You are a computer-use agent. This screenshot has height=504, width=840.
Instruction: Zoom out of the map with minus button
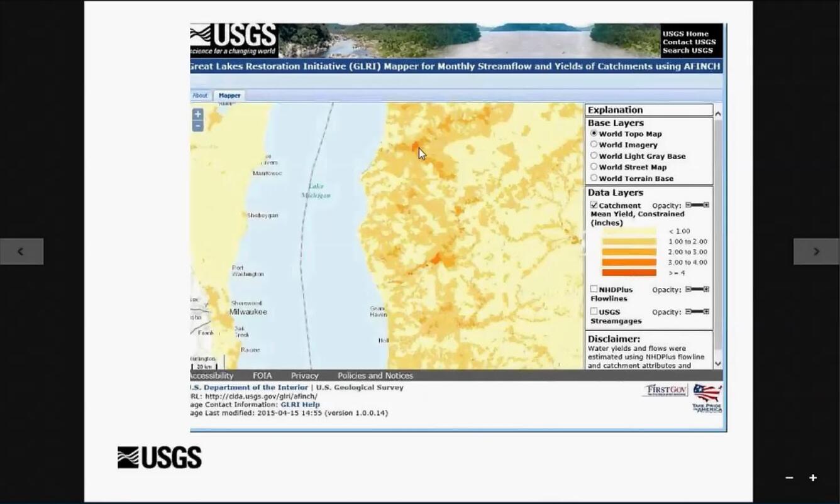[x=197, y=126]
